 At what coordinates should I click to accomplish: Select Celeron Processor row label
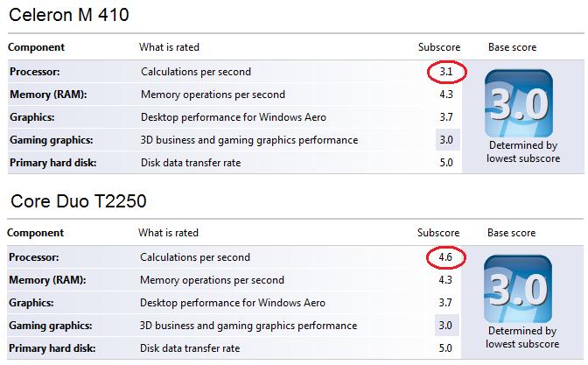pos(35,72)
